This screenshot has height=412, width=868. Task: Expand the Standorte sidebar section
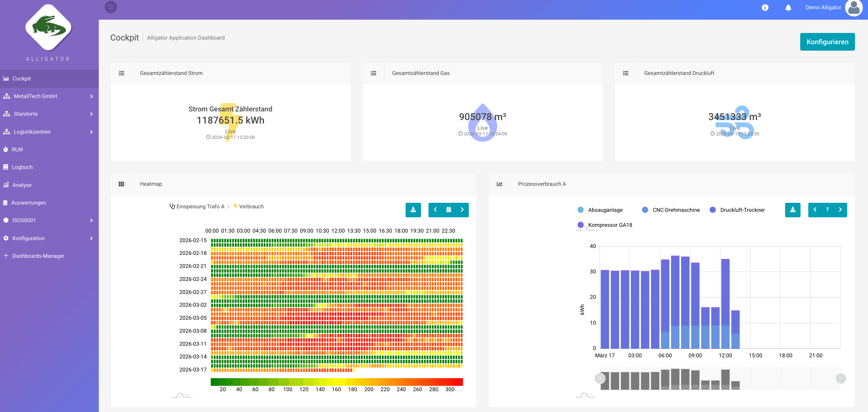(49, 114)
